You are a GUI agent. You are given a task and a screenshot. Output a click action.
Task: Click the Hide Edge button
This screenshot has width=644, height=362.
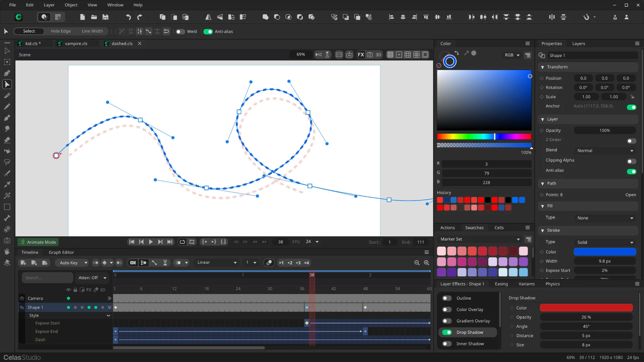(61, 31)
